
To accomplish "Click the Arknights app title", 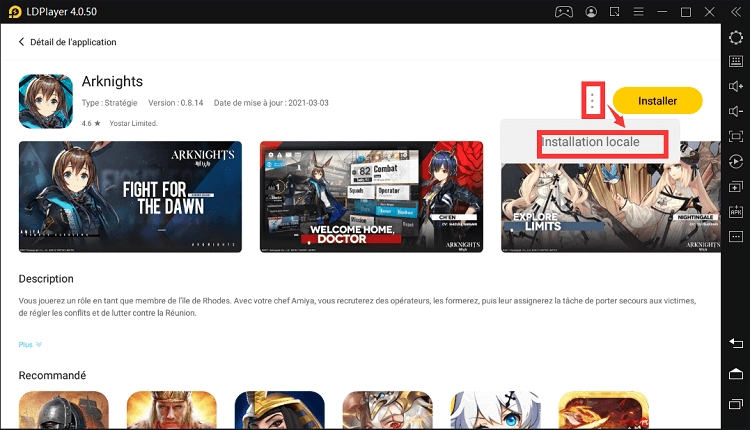I will click(112, 81).
